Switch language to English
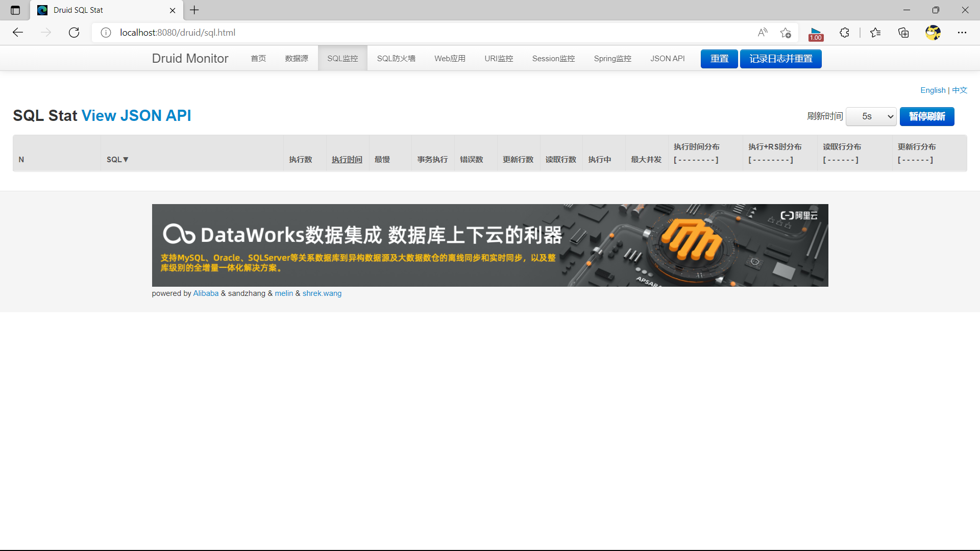The width and height of the screenshot is (980, 551). [933, 90]
